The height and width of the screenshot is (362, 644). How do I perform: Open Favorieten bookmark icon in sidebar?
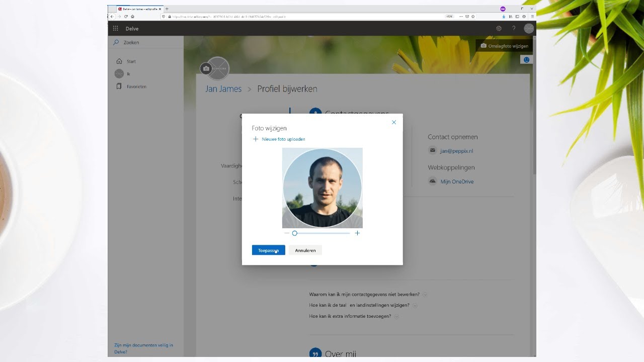click(x=119, y=86)
